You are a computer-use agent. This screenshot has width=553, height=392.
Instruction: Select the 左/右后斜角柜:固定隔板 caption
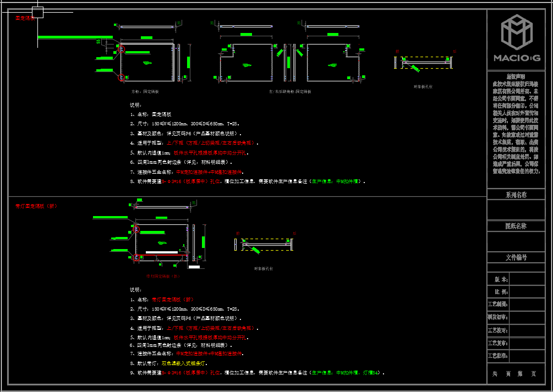[x=289, y=92]
